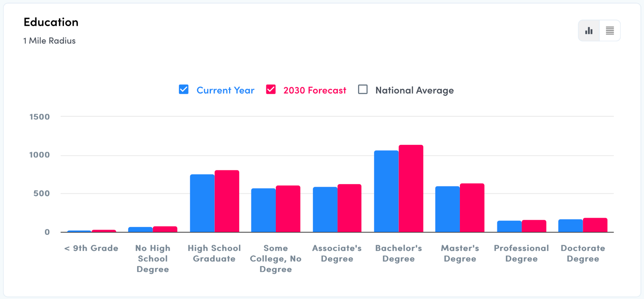Uncheck the 2030 Forecast checkbox

pos(271,89)
